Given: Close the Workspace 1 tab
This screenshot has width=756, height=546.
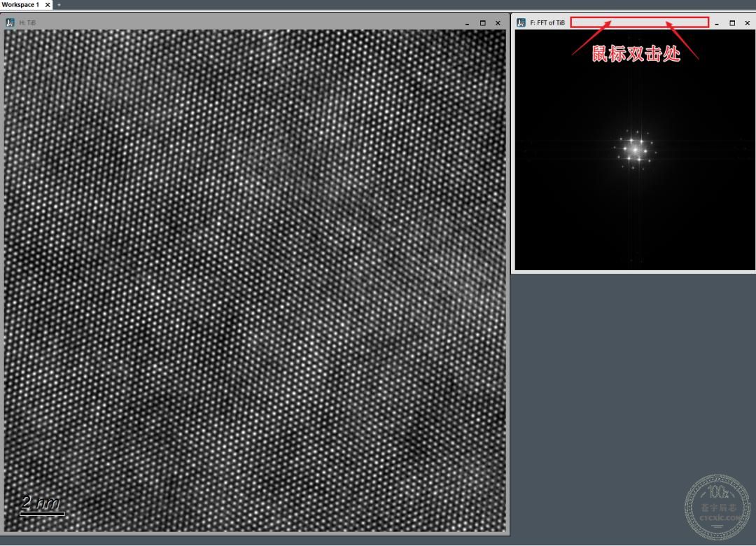Looking at the screenshot, I should pyautogui.click(x=48, y=4).
